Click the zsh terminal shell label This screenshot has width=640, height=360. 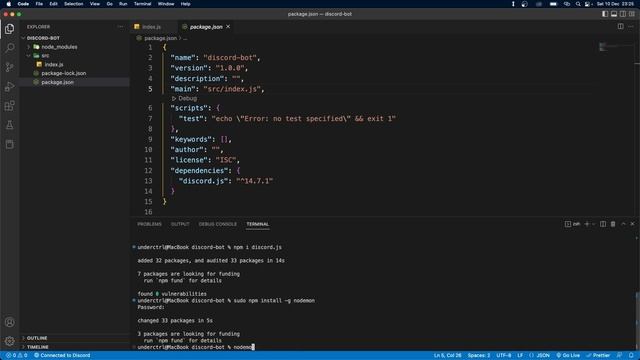coord(573,224)
